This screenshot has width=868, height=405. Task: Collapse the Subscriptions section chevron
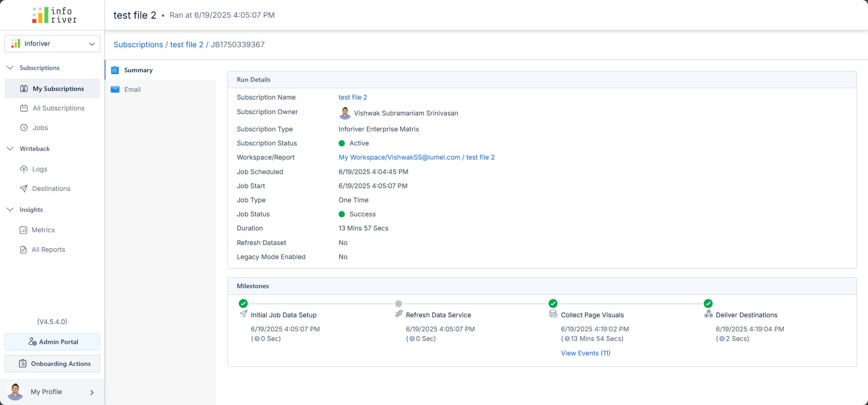[x=10, y=68]
